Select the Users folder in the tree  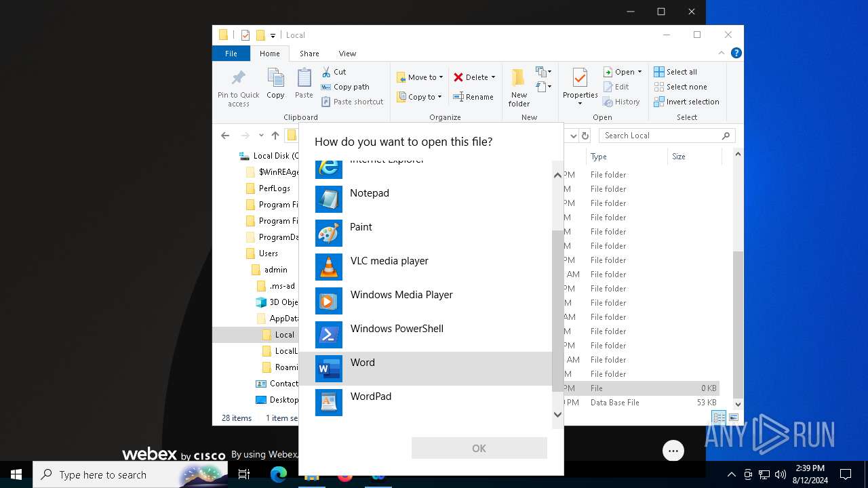pos(268,253)
